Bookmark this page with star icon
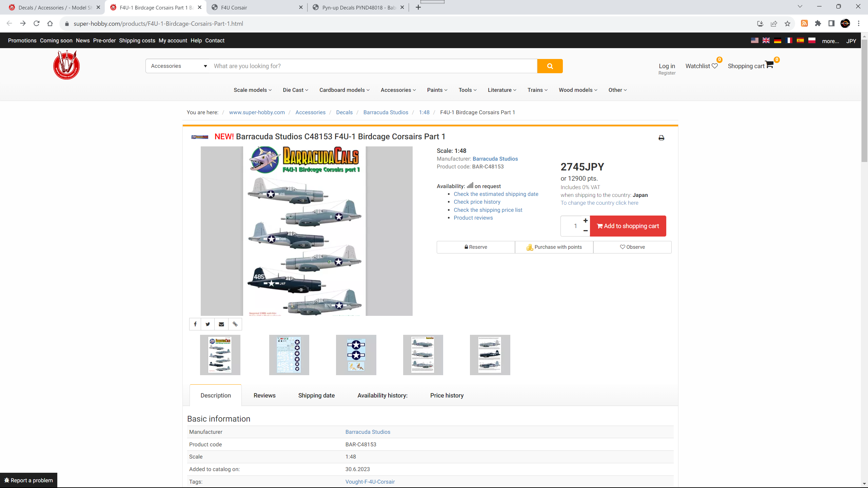The image size is (868, 488). click(787, 23)
